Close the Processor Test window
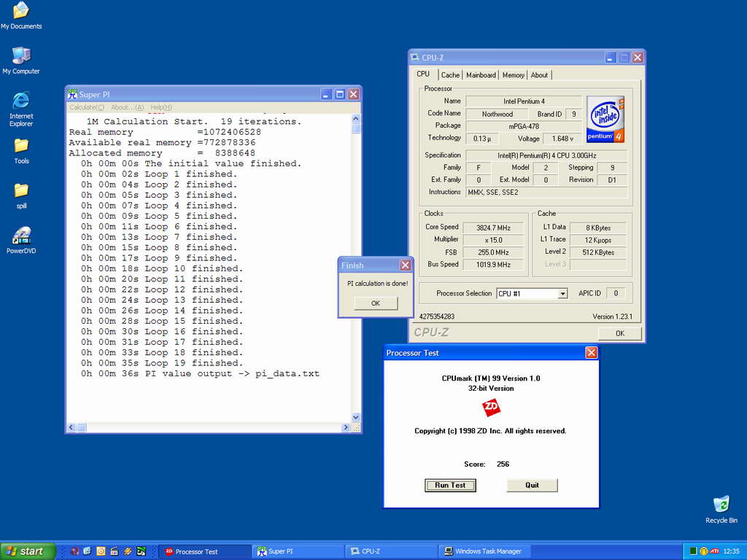The image size is (747, 560). [x=591, y=352]
